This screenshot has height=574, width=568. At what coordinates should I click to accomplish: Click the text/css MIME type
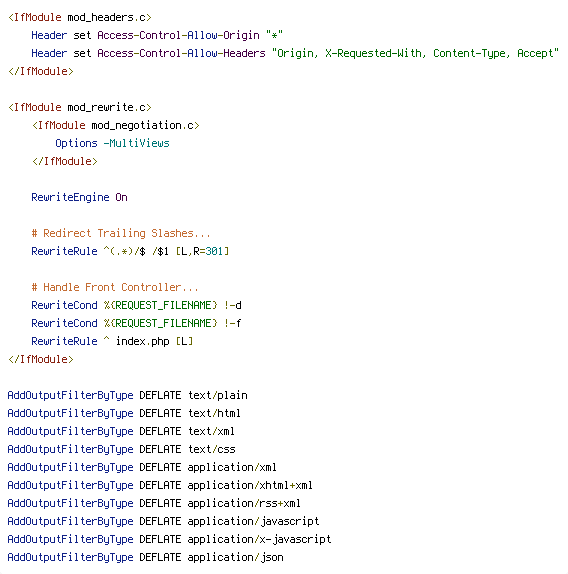[212, 450]
